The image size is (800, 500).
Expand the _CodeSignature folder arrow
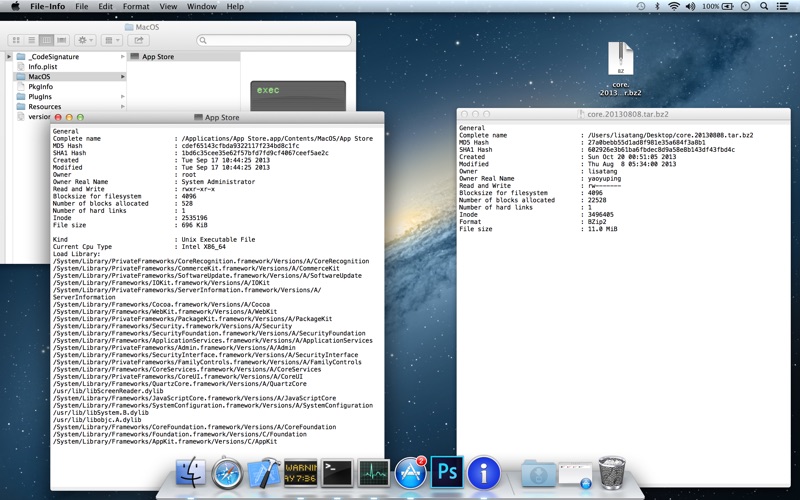point(122,57)
